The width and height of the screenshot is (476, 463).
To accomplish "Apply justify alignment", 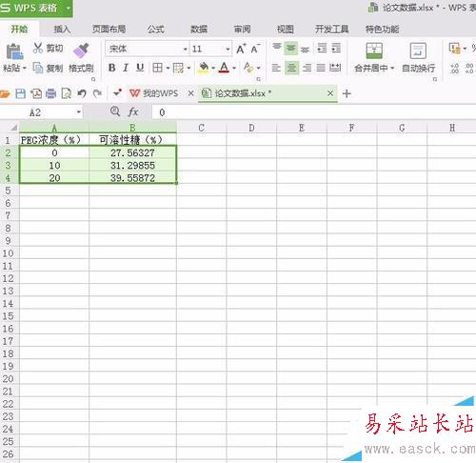I will click(321, 68).
